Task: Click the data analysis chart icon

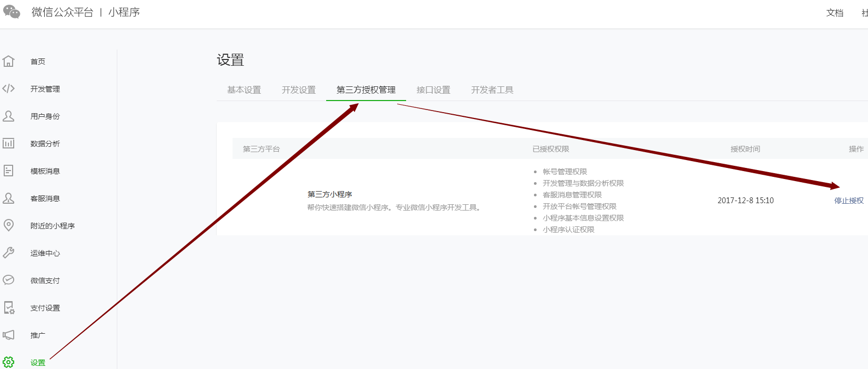Action: (8, 143)
